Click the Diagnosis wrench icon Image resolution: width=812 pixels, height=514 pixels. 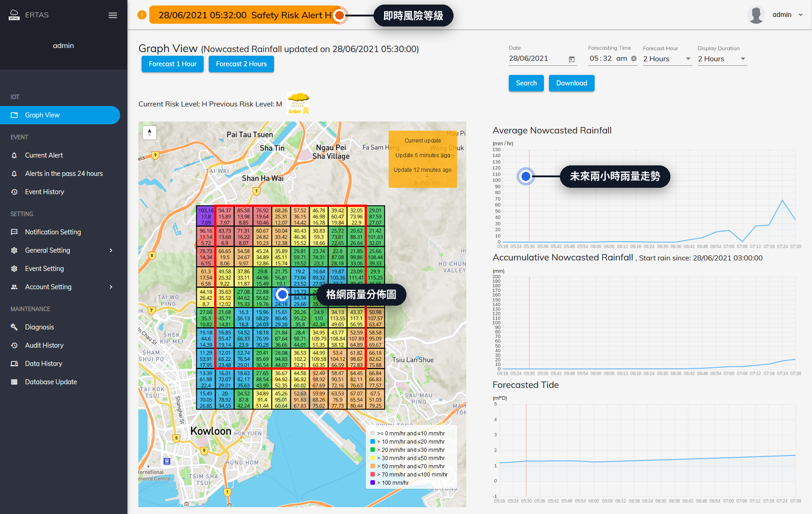(x=14, y=327)
